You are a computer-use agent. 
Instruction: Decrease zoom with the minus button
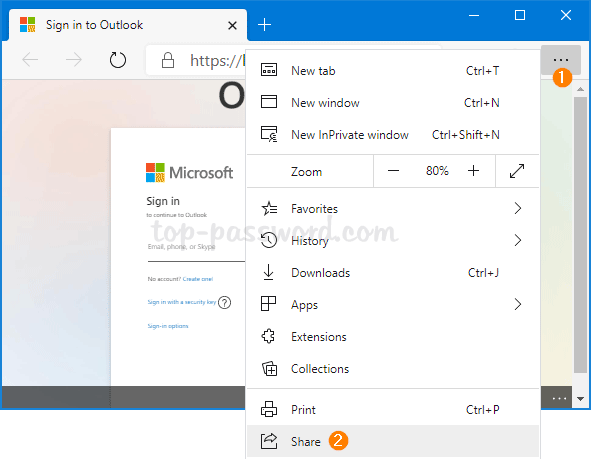[x=393, y=171]
